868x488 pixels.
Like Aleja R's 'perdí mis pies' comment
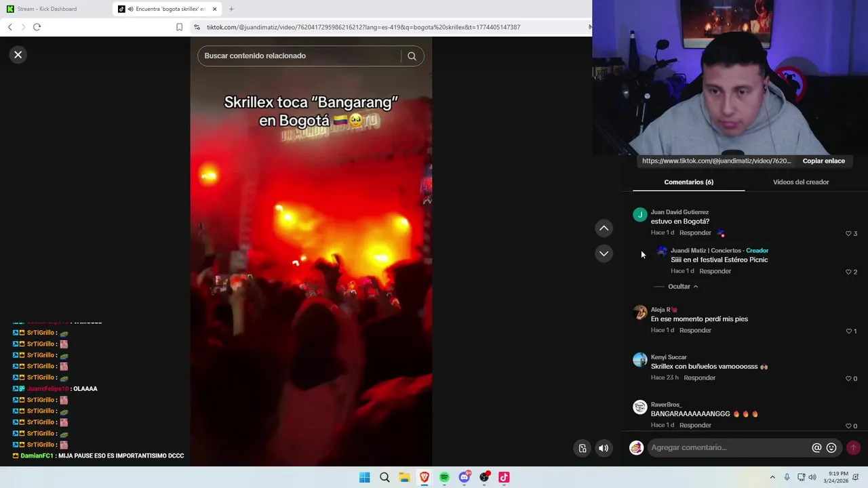(x=848, y=331)
